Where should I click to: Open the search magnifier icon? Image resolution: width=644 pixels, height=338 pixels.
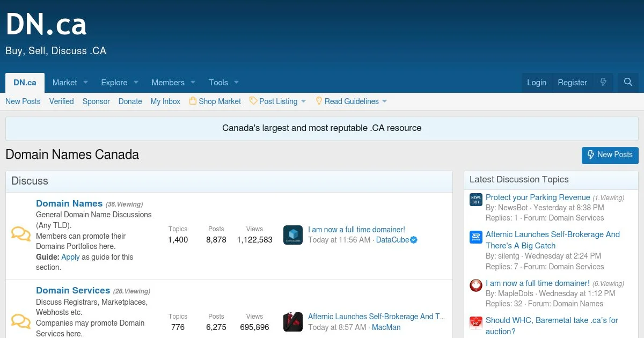(x=628, y=83)
